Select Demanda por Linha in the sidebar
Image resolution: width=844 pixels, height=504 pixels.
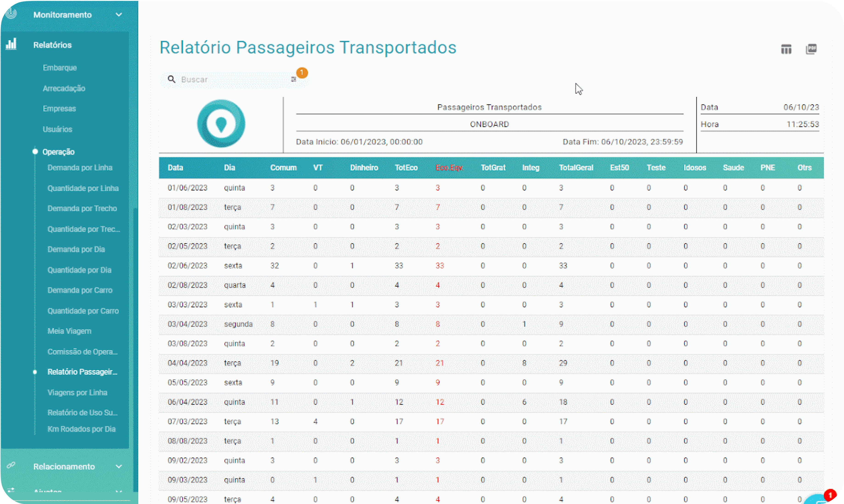coord(80,167)
